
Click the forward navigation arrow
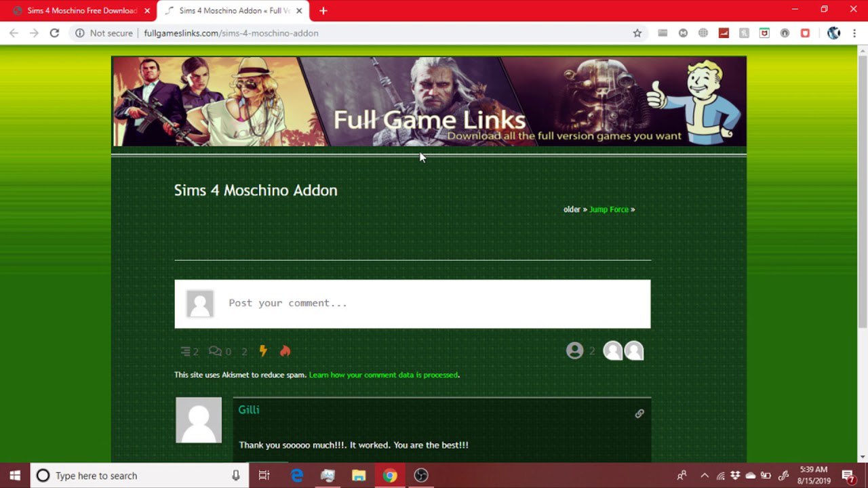click(x=34, y=33)
